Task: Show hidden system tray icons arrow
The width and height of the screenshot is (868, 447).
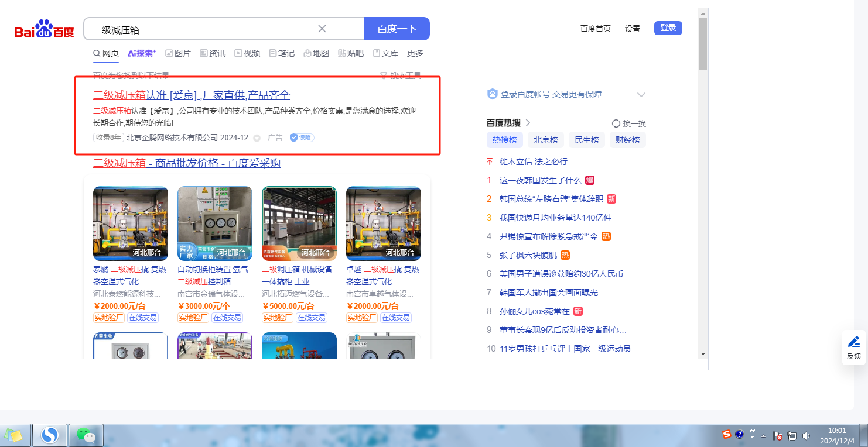Action: point(763,436)
